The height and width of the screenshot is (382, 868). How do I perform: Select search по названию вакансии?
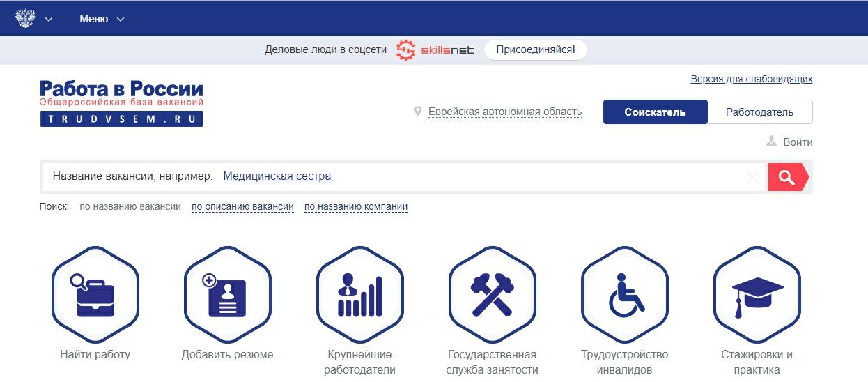(x=130, y=206)
